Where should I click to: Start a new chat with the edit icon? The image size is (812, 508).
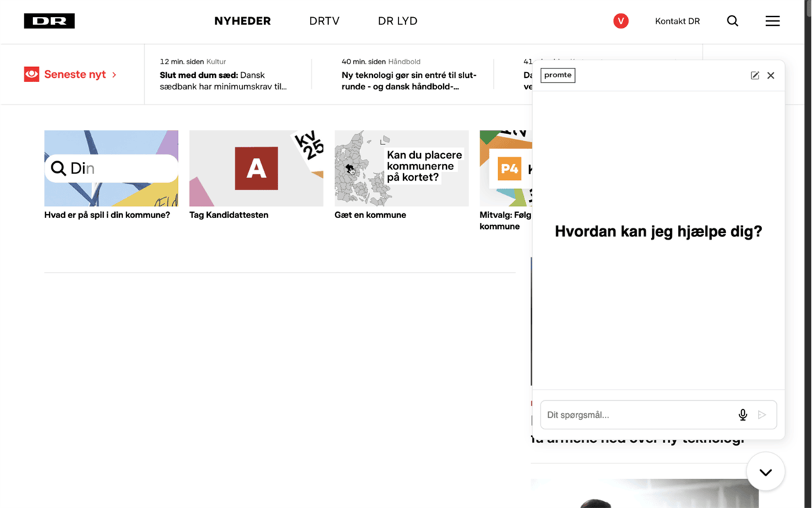tap(755, 75)
